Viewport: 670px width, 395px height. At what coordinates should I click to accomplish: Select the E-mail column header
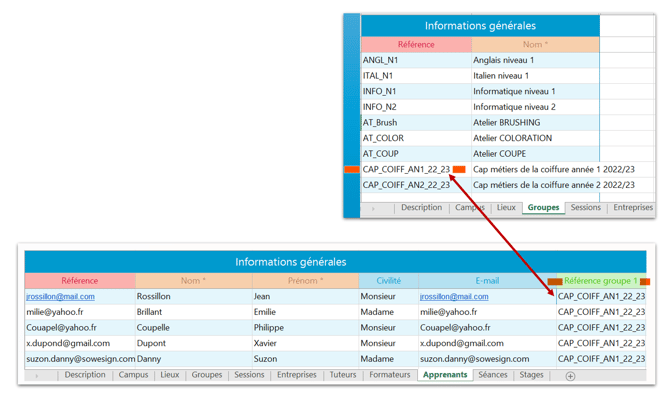487,281
